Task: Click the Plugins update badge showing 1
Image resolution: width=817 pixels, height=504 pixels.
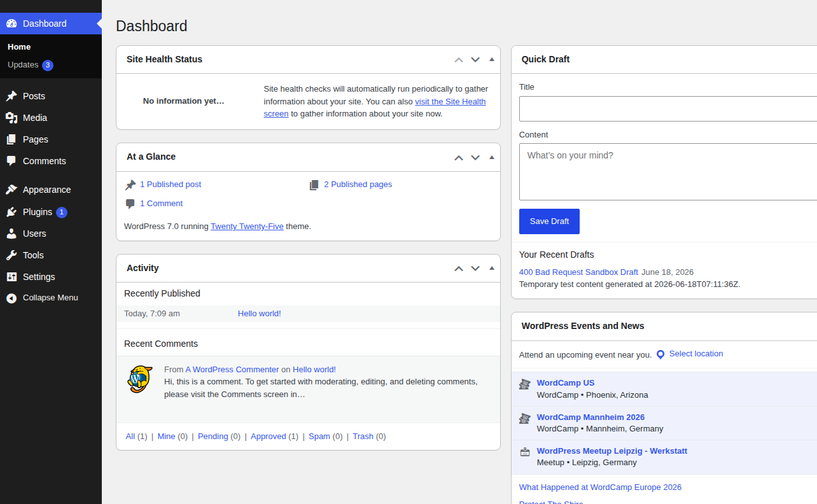Action: coord(62,212)
